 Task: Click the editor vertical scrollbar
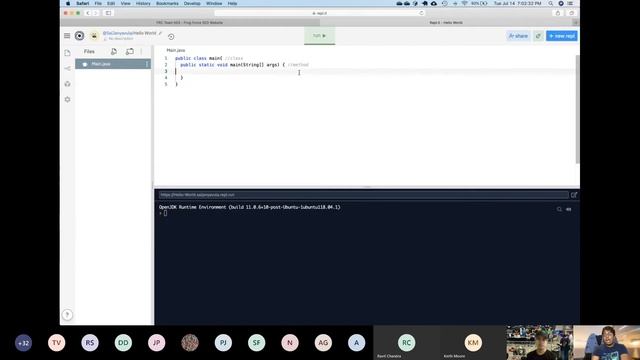click(578, 109)
